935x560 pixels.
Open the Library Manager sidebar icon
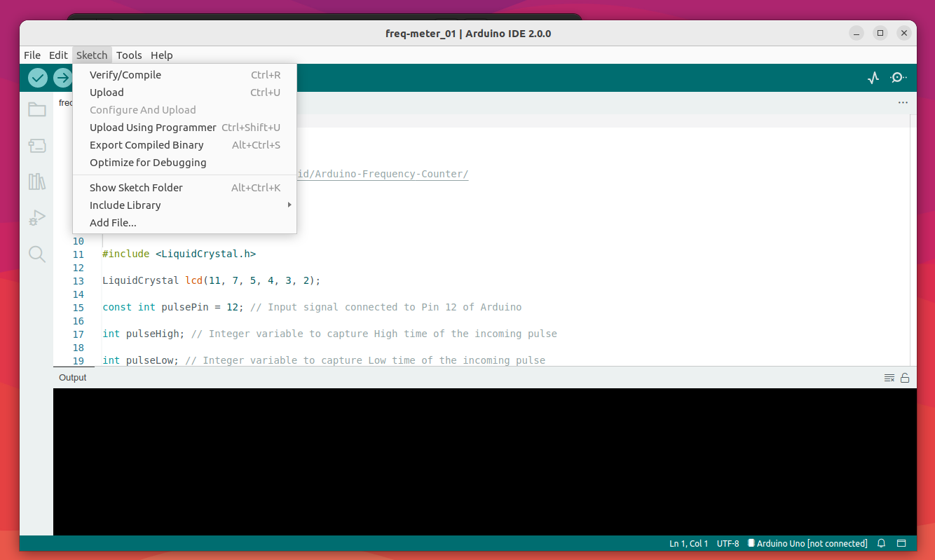(36, 182)
